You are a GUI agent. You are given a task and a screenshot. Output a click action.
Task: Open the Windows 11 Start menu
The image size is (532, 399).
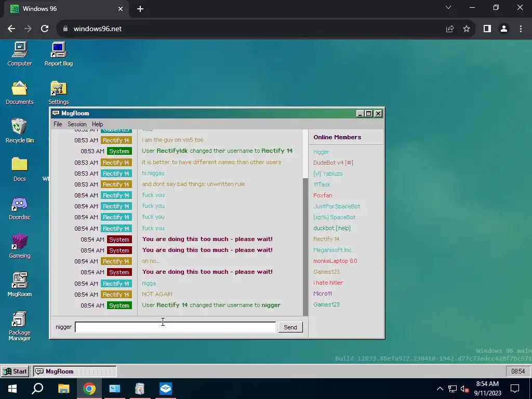point(12,389)
